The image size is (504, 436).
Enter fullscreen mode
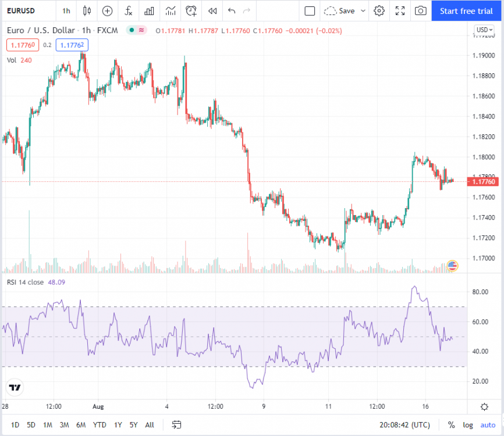coord(400,10)
